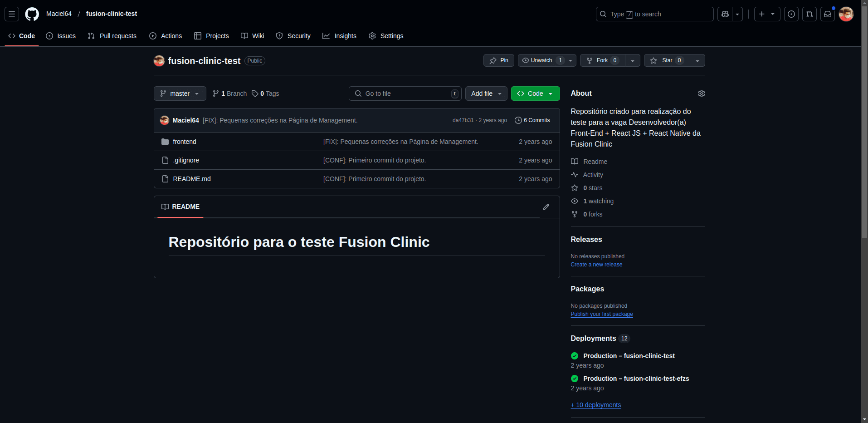Screen dimensions: 868x423
Task: Expand the Star lists dropdown arrow
Action: [x=697, y=60]
